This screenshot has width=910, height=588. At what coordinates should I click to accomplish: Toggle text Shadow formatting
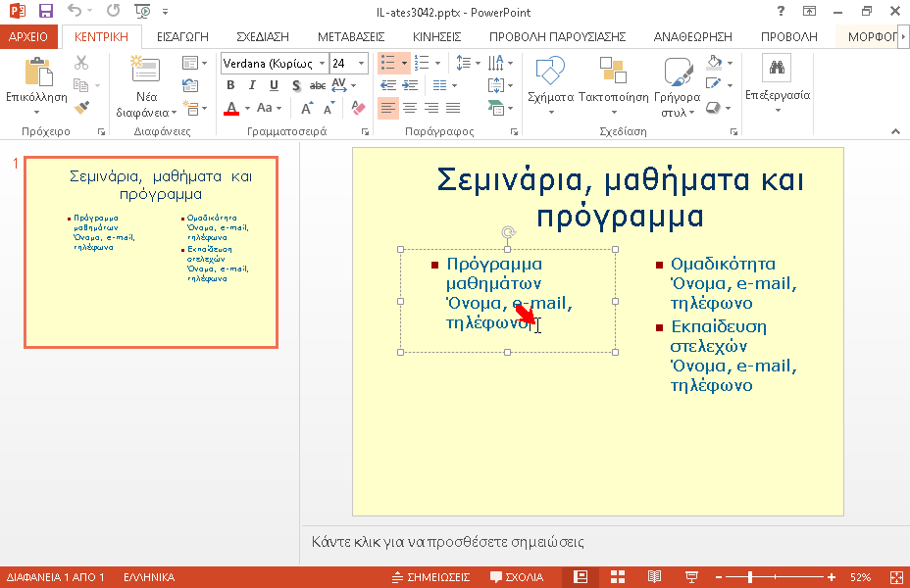(296, 85)
